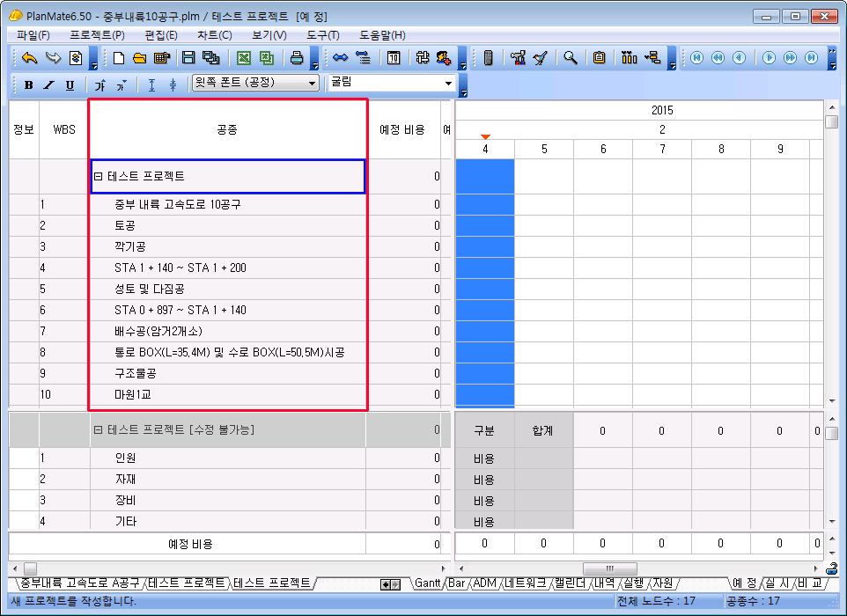Collapse the 테스트 프로젝트 tree node
The image size is (847, 616).
pos(99,177)
